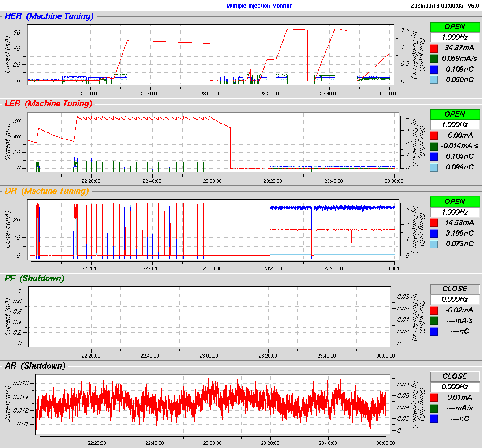
Task: Select the HER (Machine Tuning) panel title
Action: click(x=49, y=16)
